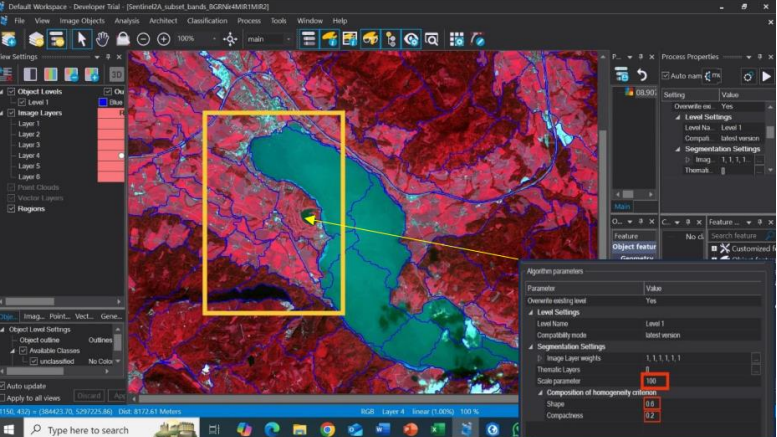Open the Process Properties panel dropdown arrow

tap(749, 57)
